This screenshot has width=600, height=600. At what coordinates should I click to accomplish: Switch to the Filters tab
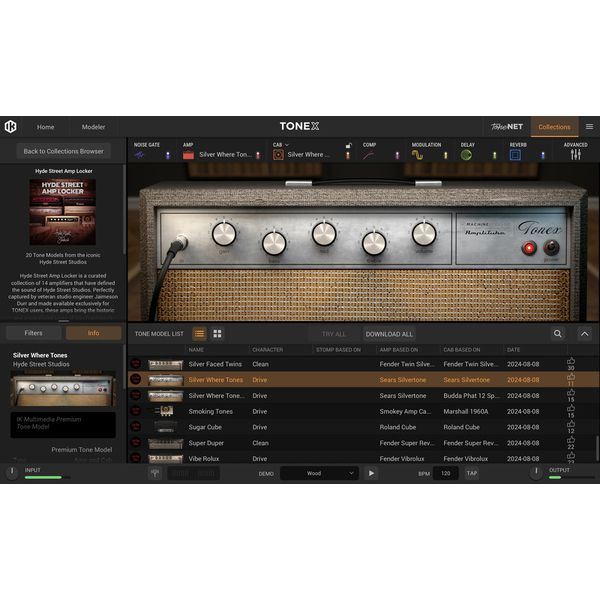coord(34,333)
